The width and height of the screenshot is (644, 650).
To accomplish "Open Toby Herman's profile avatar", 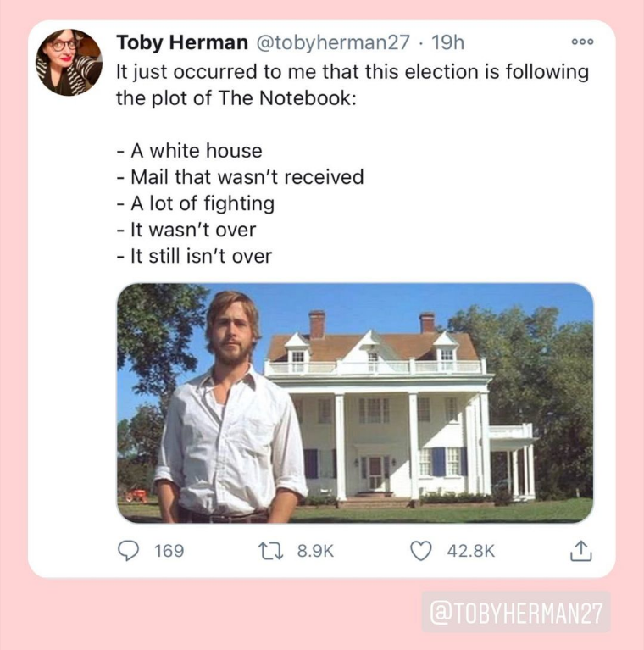I will click(69, 62).
